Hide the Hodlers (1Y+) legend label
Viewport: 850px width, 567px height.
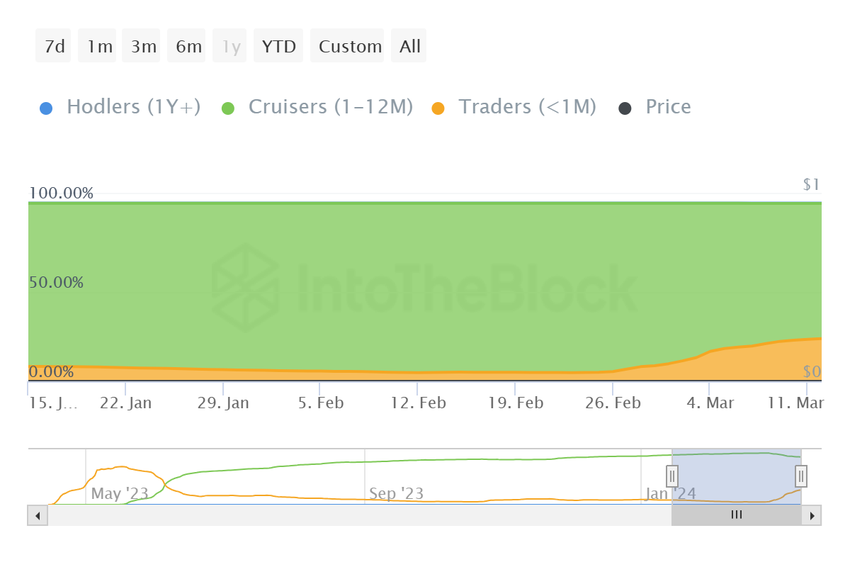pyautogui.click(x=133, y=107)
